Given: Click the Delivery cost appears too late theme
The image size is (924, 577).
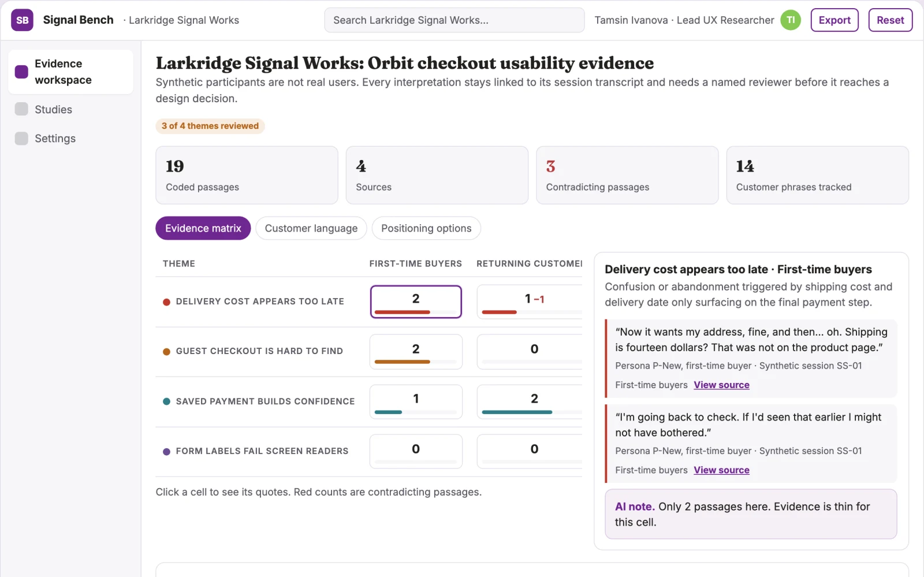Looking at the screenshot, I should coord(260,301).
